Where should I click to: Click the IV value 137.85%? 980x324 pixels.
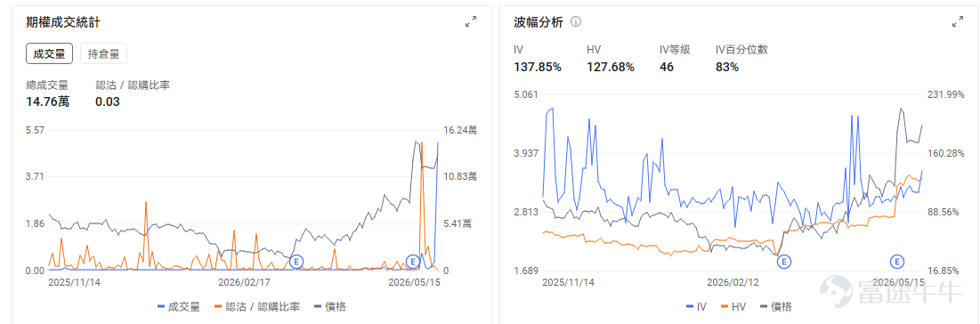pyautogui.click(x=538, y=67)
